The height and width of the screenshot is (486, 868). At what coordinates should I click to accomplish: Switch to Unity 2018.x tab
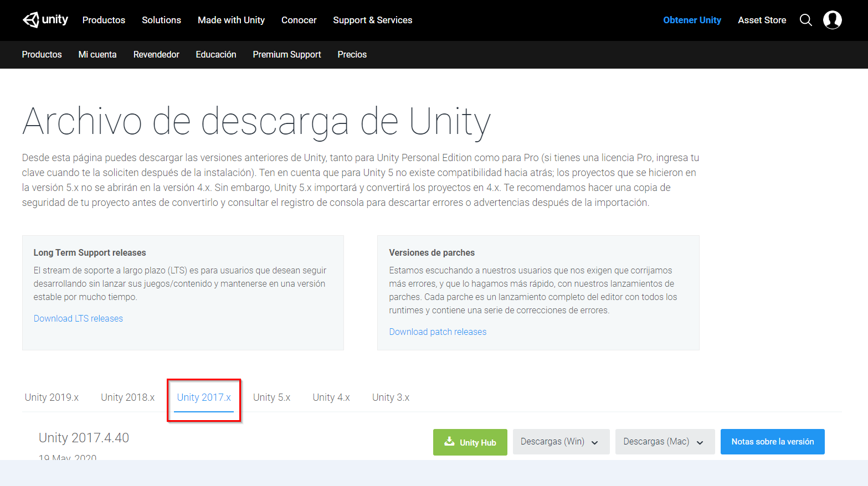click(127, 397)
